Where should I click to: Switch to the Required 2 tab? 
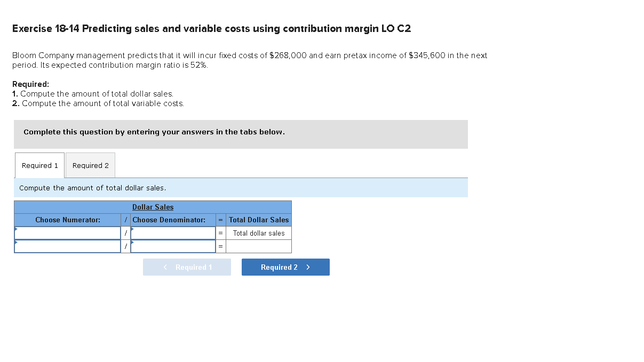click(x=90, y=165)
